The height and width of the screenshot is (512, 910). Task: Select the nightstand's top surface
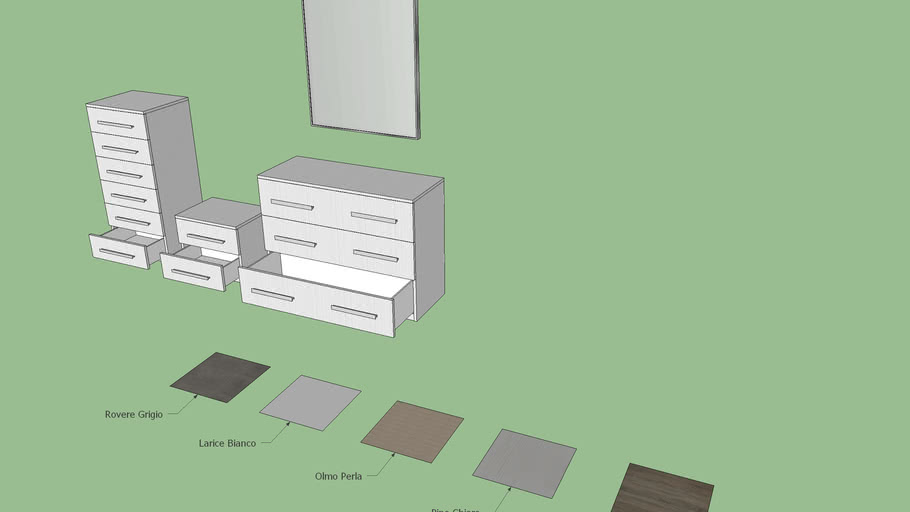pyautogui.click(x=217, y=212)
